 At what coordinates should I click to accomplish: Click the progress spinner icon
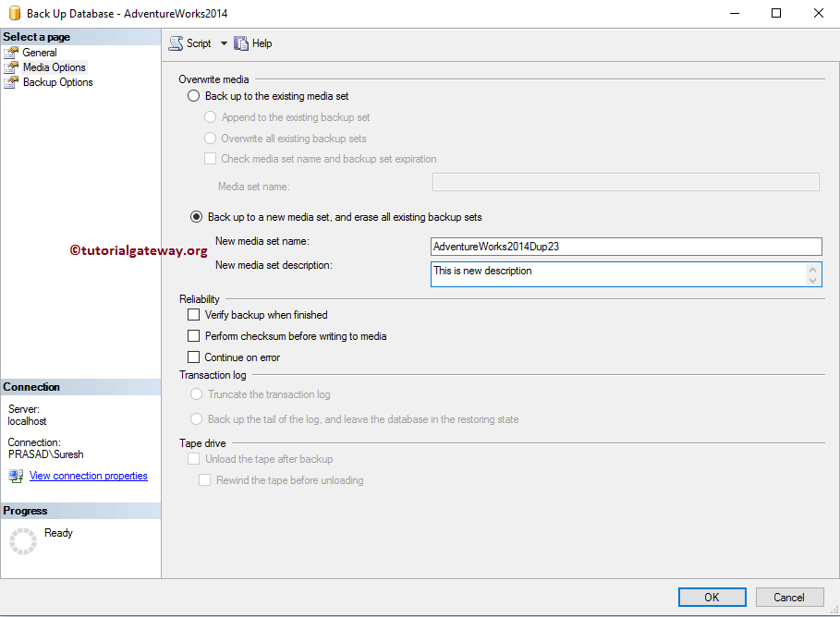[x=23, y=541]
